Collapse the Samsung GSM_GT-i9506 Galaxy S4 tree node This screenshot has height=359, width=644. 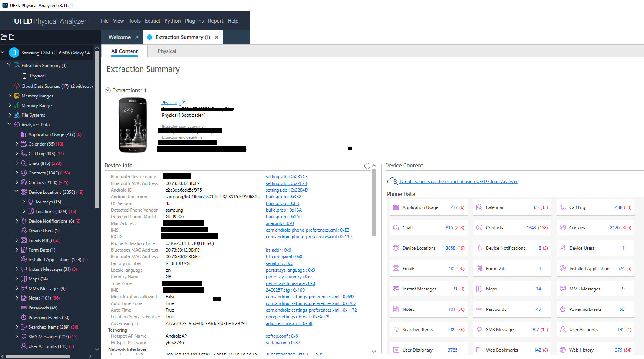(x=3, y=52)
